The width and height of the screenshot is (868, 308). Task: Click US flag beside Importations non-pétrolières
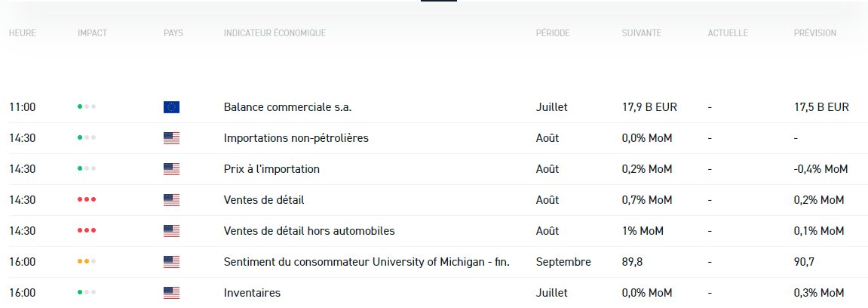click(x=171, y=138)
